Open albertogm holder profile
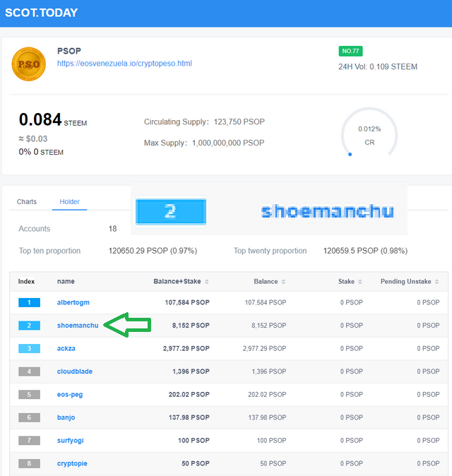452x476 pixels. (x=73, y=302)
